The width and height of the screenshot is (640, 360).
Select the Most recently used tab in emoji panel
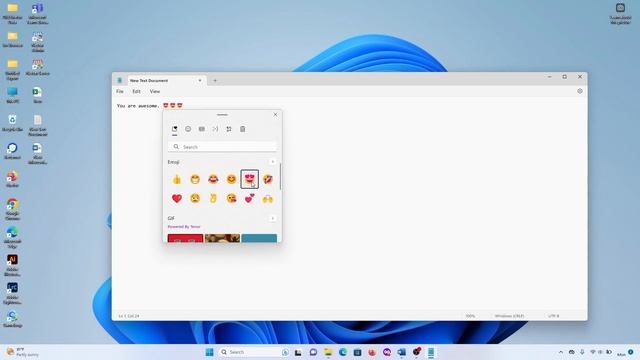pyautogui.click(x=175, y=129)
